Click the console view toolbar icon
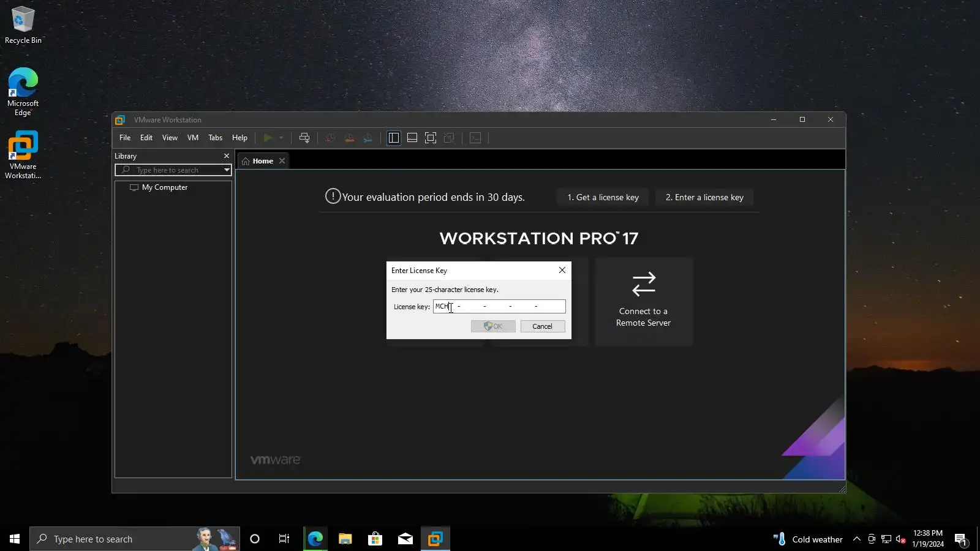The height and width of the screenshot is (551, 980). (475, 138)
